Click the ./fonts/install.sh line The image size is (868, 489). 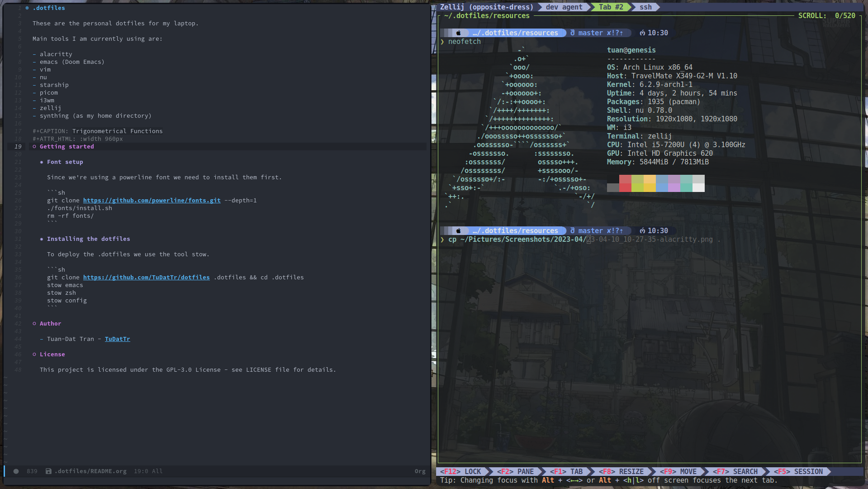click(80, 208)
